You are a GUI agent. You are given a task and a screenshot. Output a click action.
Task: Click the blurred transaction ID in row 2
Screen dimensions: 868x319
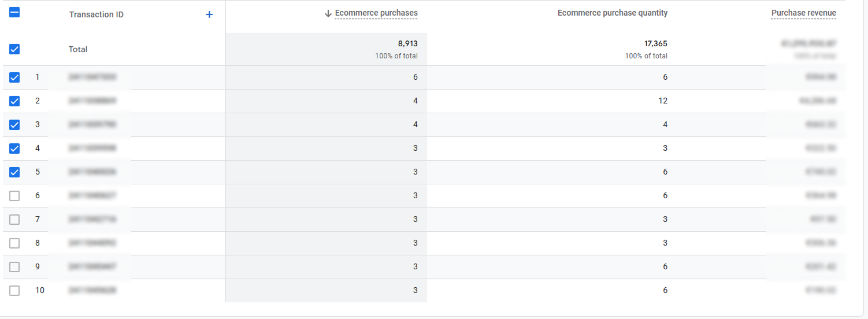click(x=92, y=101)
